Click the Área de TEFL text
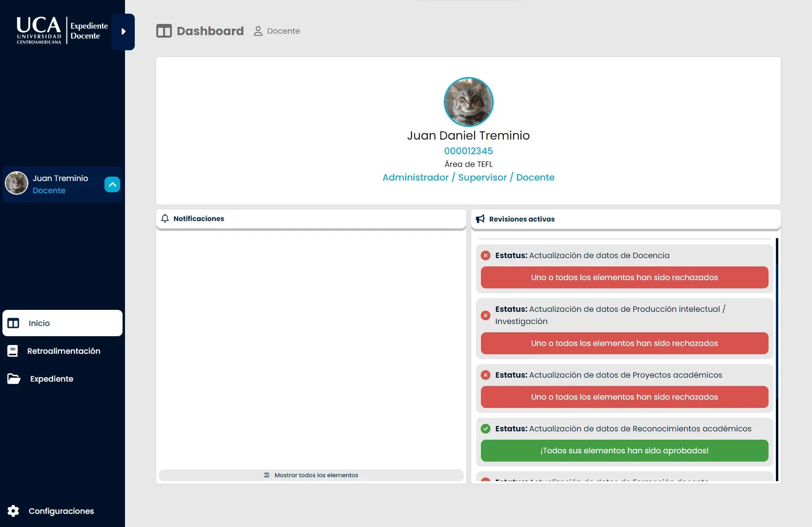The image size is (812, 527). pyautogui.click(x=469, y=164)
